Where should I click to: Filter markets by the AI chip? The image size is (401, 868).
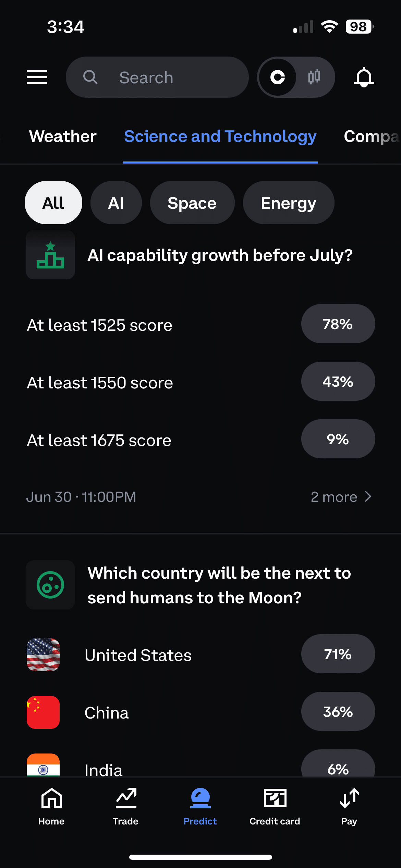coord(116,203)
